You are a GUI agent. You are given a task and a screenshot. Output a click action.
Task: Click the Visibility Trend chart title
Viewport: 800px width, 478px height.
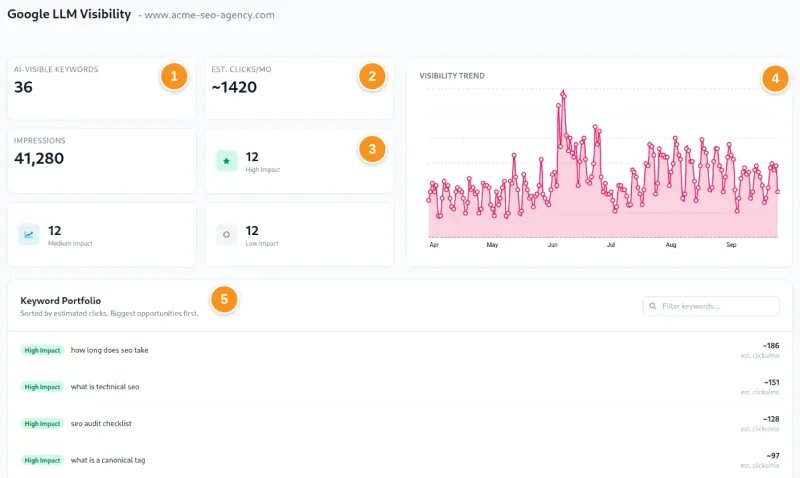pos(452,76)
